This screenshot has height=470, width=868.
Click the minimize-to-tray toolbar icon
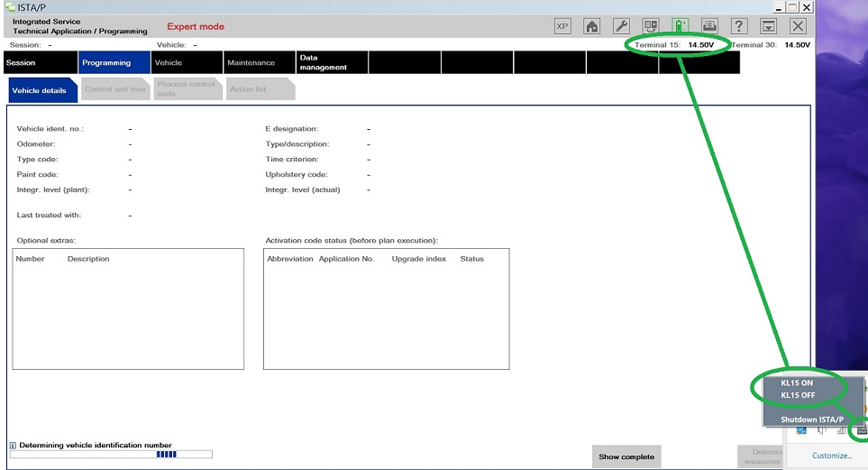tap(768, 26)
